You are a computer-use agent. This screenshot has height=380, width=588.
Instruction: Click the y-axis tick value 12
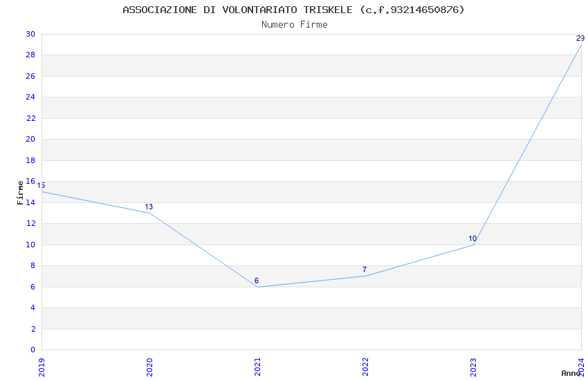click(30, 223)
